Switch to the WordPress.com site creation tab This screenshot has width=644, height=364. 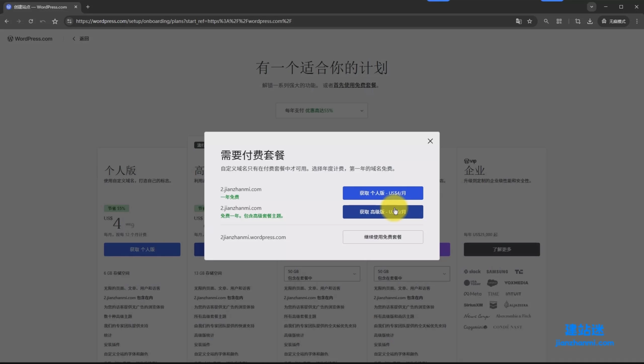tap(40, 7)
